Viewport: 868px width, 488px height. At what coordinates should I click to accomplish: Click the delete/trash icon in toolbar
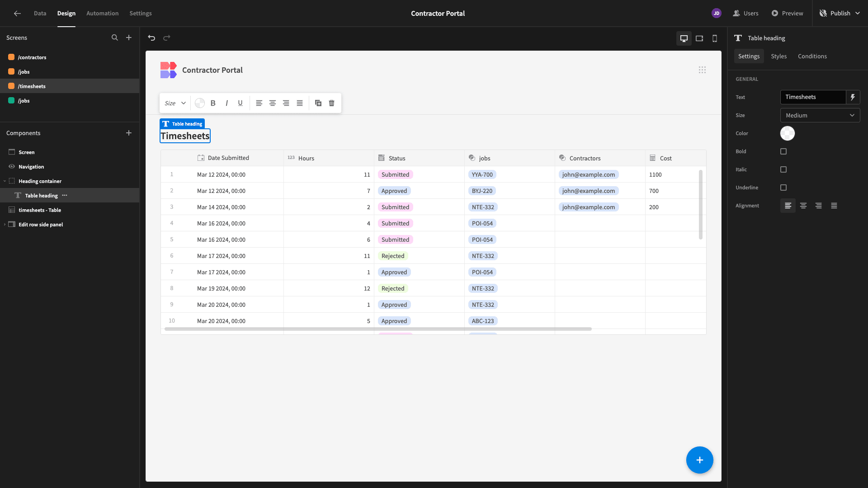tap(331, 103)
